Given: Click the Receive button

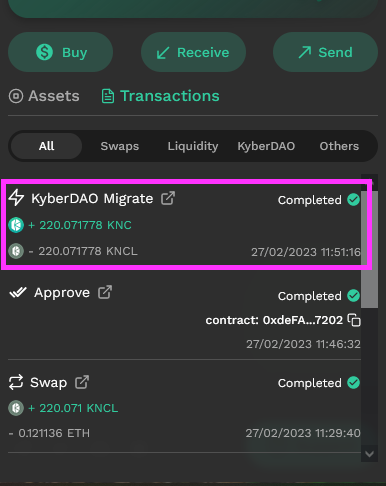Looking at the screenshot, I should (193, 52).
